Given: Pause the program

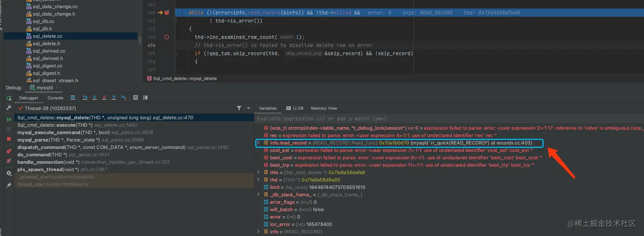Looking at the screenshot, I should [9, 129].
